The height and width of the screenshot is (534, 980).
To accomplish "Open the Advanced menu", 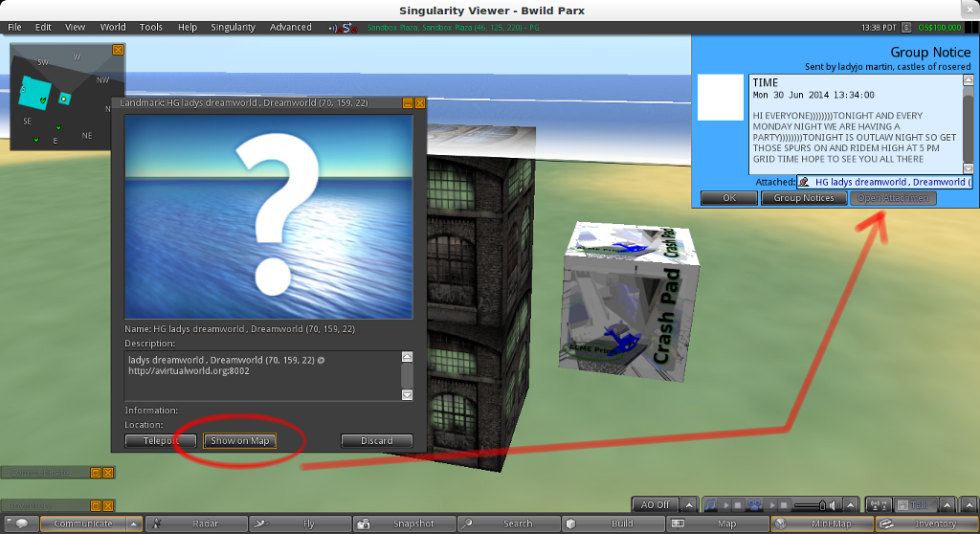I will 291,27.
